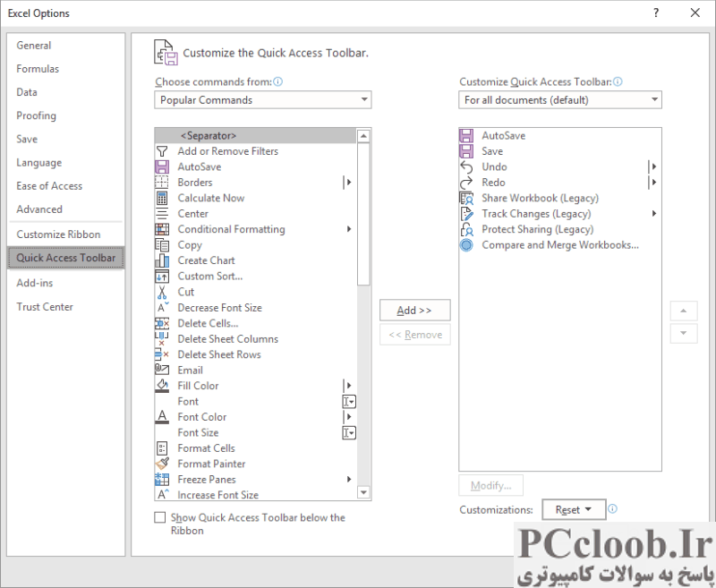Click the Font combo box indicator
716x588 pixels.
(349, 401)
